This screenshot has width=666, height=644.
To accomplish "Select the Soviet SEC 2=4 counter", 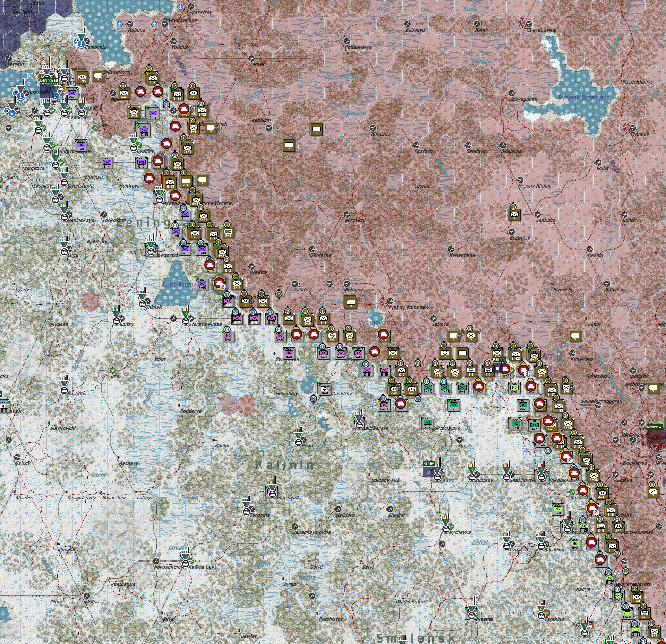I will [x=228, y=233].
